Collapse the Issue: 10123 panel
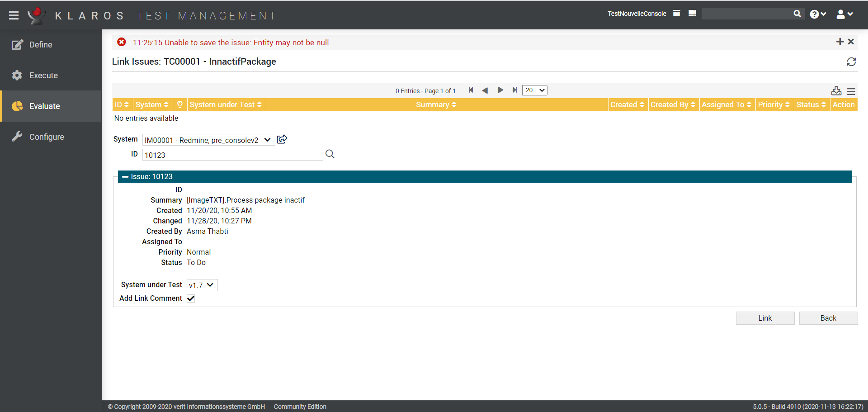868x412 pixels. click(125, 177)
